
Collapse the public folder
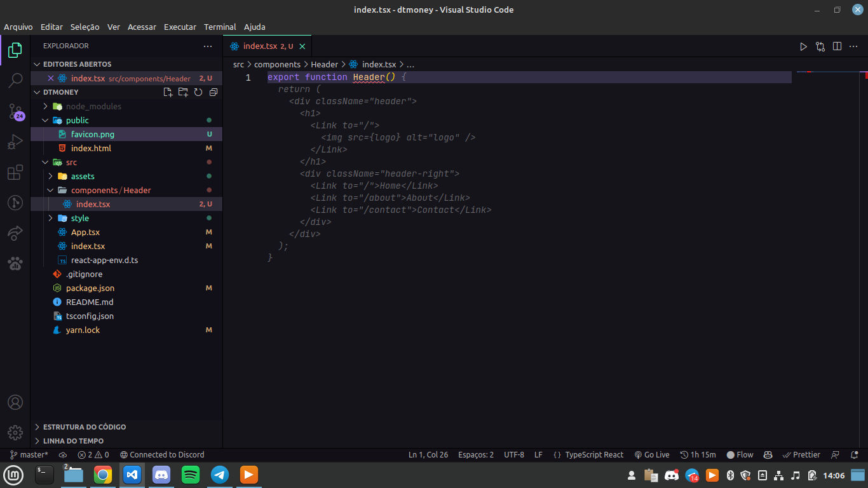tap(126, 120)
